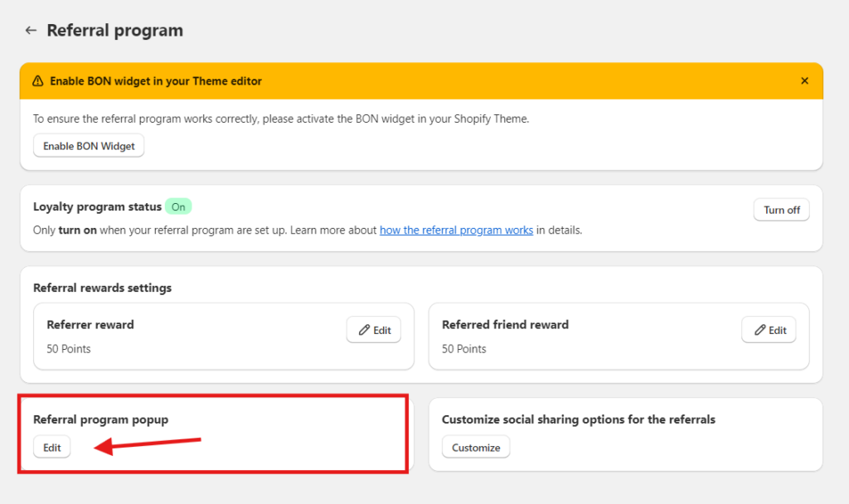Viewport: 849px width, 504px height.
Task: Edit the Referred friend reward settings
Action: click(x=769, y=329)
